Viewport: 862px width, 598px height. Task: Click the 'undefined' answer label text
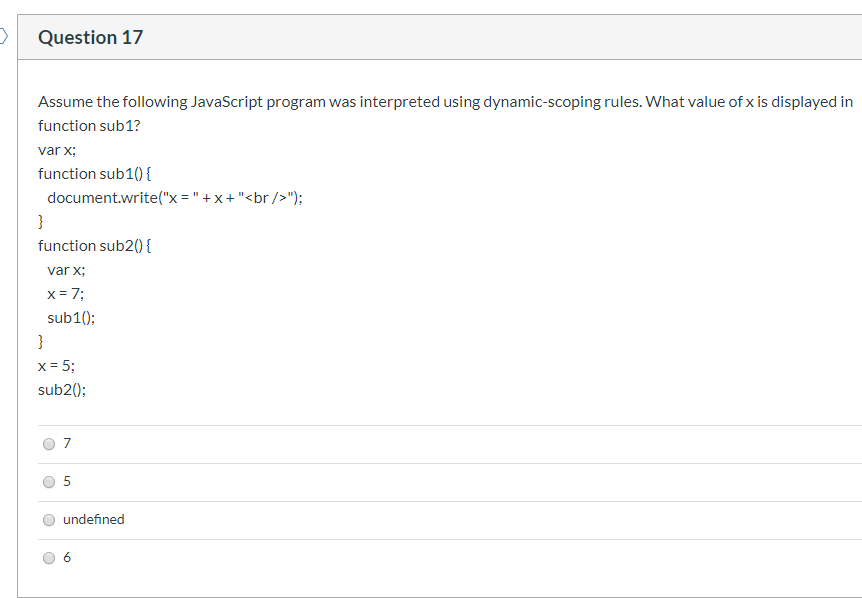[x=93, y=519]
